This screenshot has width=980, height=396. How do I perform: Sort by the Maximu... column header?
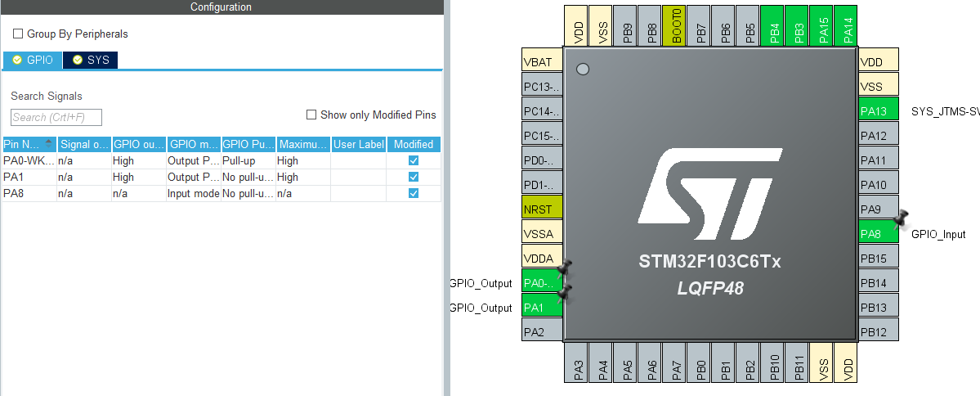click(x=304, y=144)
